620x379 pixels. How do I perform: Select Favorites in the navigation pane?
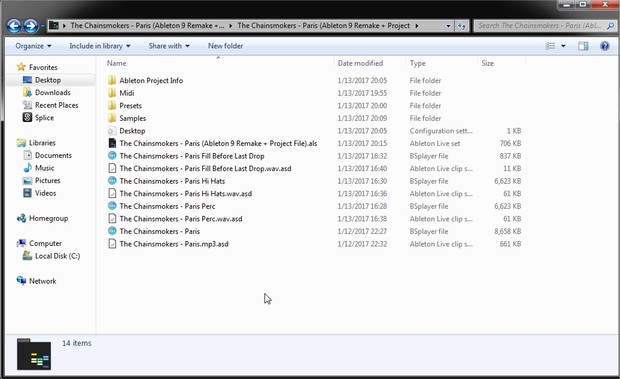pos(37,67)
